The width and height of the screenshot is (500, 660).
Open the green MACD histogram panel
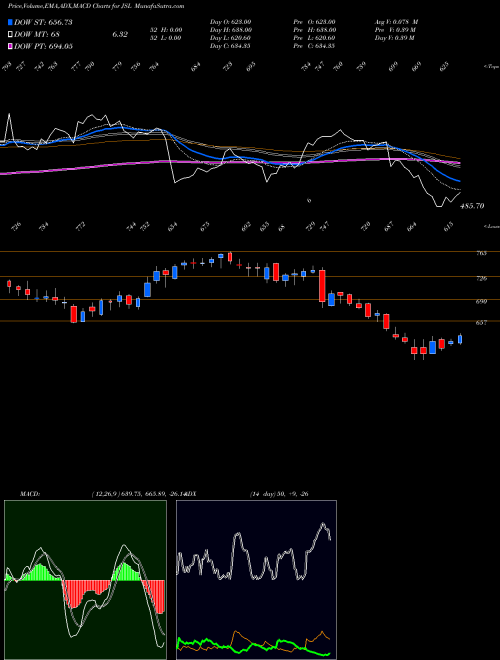coord(85,580)
